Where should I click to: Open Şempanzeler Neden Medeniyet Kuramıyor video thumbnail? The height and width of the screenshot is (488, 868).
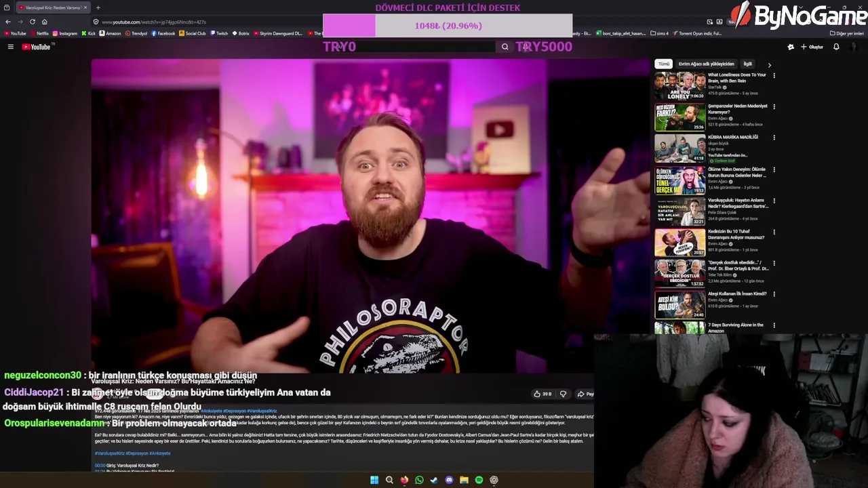coord(679,117)
